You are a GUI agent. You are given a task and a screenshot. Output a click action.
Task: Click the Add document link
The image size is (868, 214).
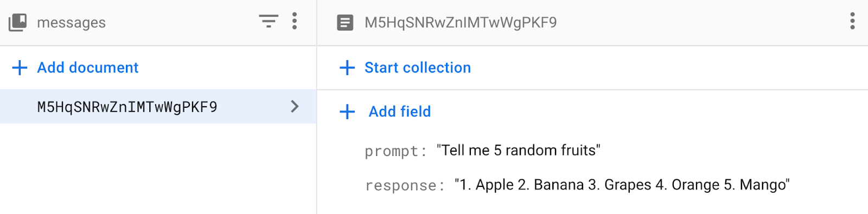[88, 68]
